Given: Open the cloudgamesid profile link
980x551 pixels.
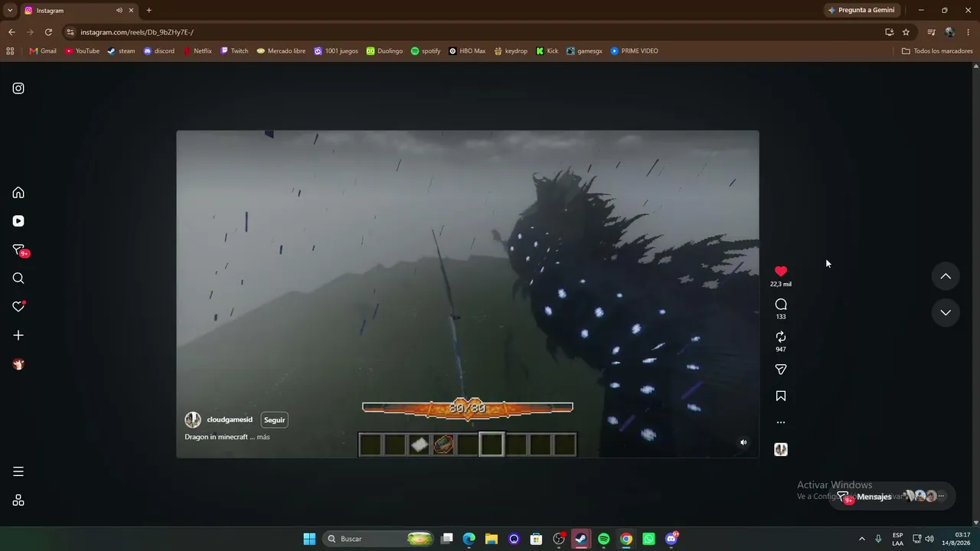Looking at the screenshot, I should (x=230, y=419).
